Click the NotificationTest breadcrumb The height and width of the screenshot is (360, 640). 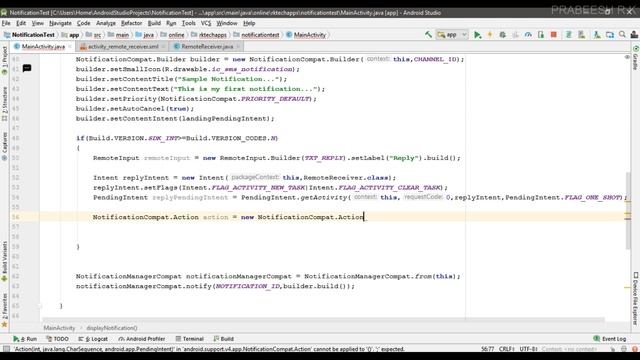pyautogui.click(x=29, y=35)
